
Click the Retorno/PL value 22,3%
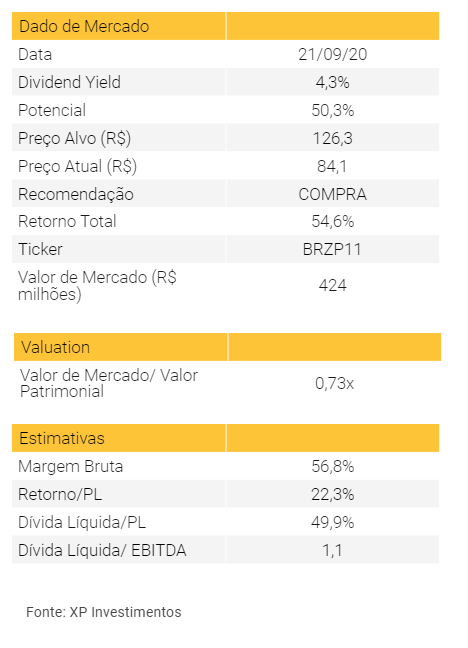point(332,494)
